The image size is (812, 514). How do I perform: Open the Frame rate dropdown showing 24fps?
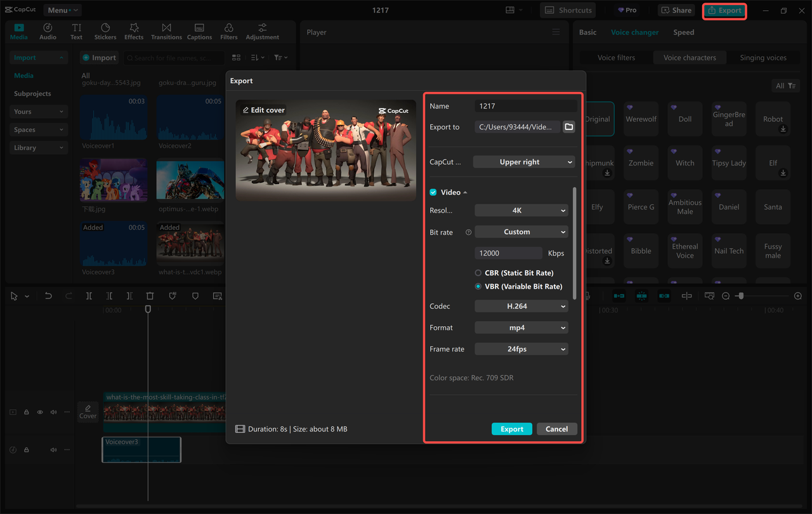(x=521, y=348)
